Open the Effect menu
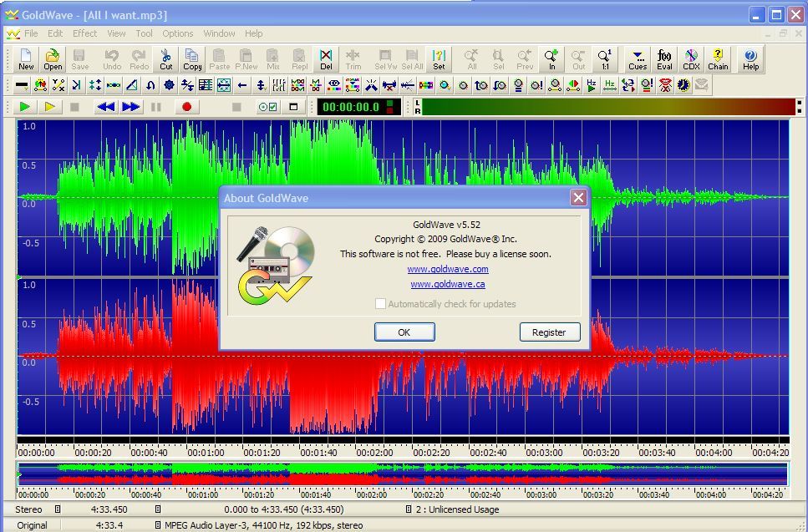Viewport: 808px width, 532px height. click(x=84, y=33)
